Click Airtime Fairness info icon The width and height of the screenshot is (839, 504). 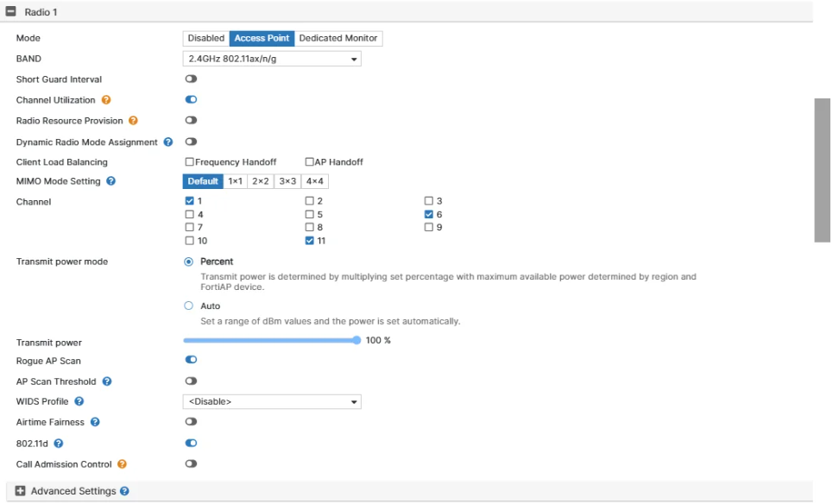(x=95, y=422)
